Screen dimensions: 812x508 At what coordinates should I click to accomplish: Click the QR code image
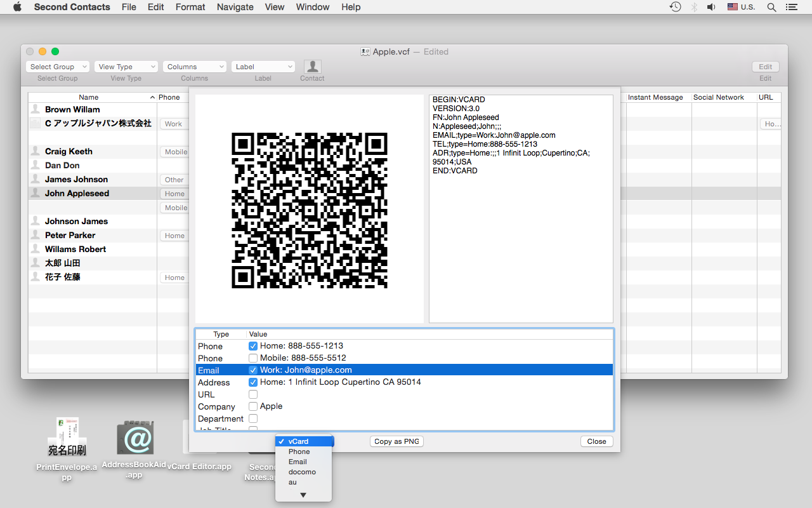[310, 210]
